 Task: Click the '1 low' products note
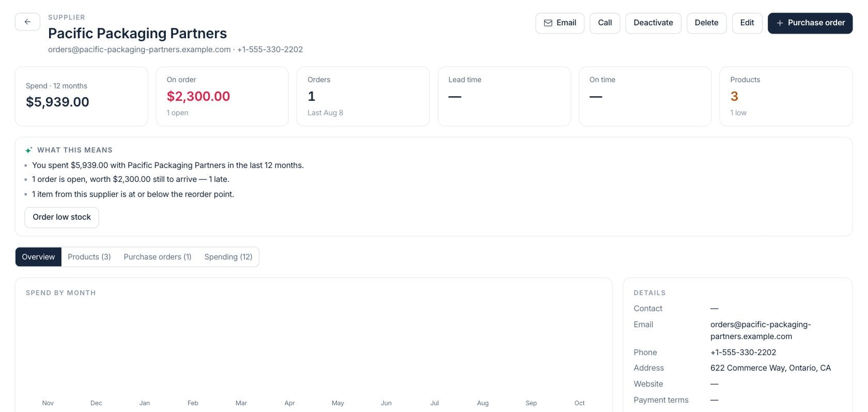click(x=738, y=113)
